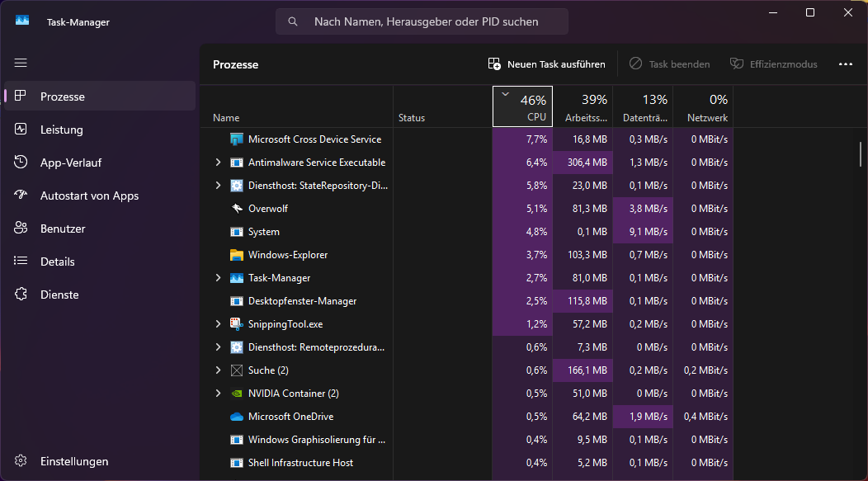Click Neuen Task ausführen button
This screenshot has height=481, width=868.
(x=547, y=64)
